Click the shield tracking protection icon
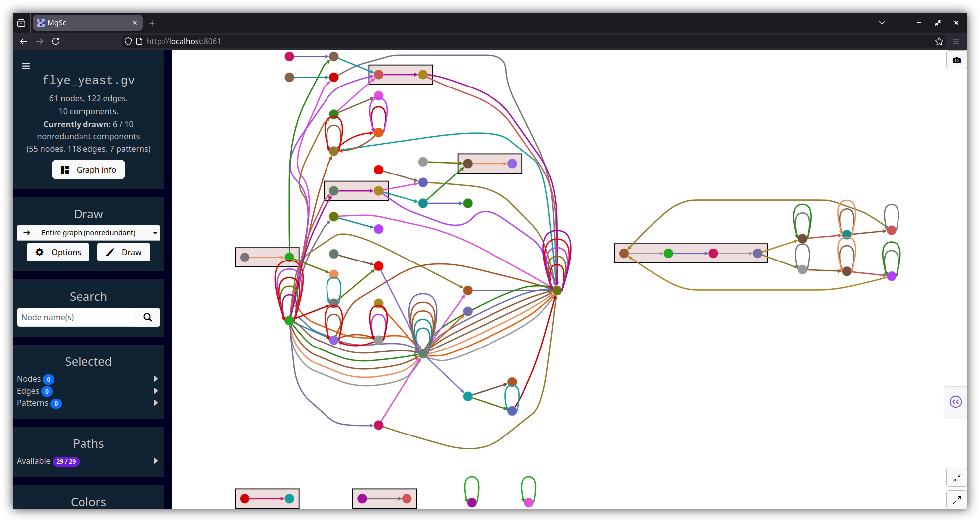This screenshot has width=980, height=522. [x=128, y=41]
